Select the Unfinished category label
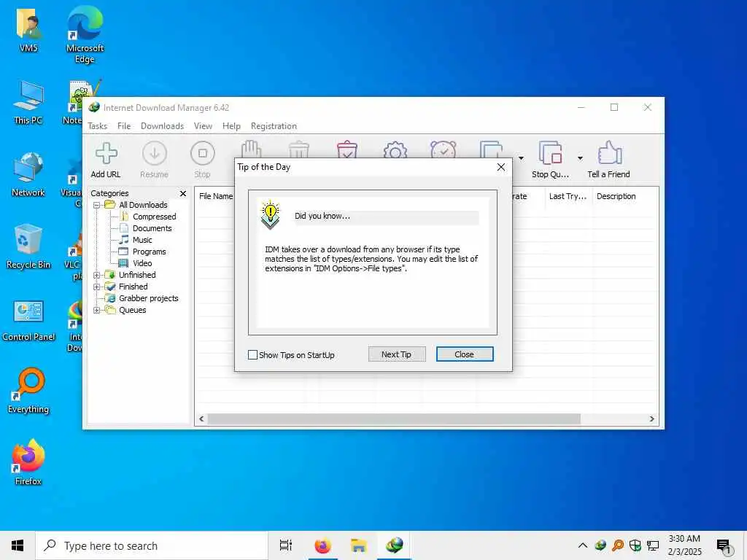747x560 pixels. coord(137,275)
